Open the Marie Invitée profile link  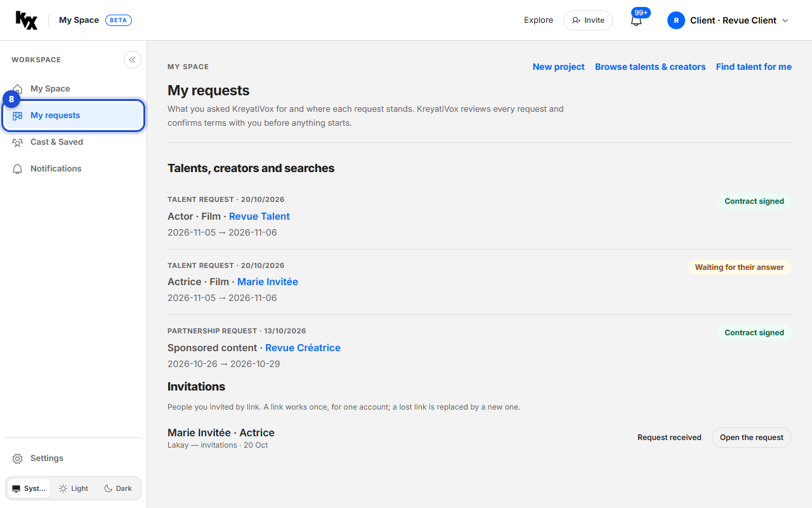pyautogui.click(x=268, y=282)
